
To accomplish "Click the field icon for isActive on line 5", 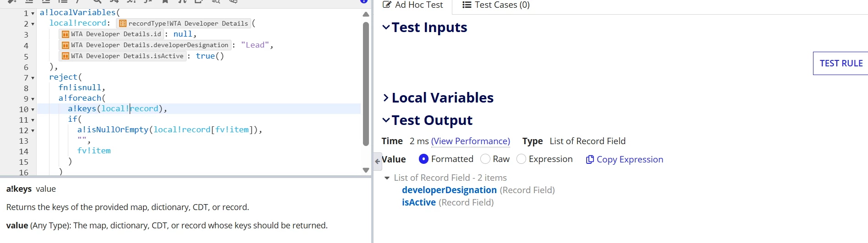I will pyautogui.click(x=66, y=56).
